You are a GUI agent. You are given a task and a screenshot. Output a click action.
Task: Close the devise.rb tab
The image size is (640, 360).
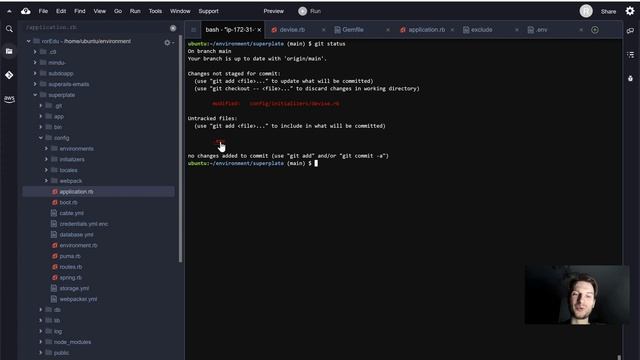(x=324, y=30)
